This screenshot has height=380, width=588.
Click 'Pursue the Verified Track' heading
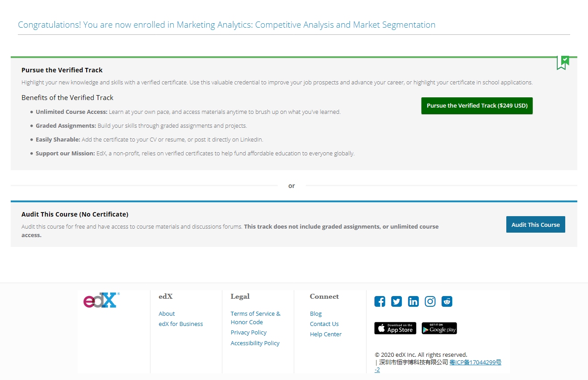[62, 70]
